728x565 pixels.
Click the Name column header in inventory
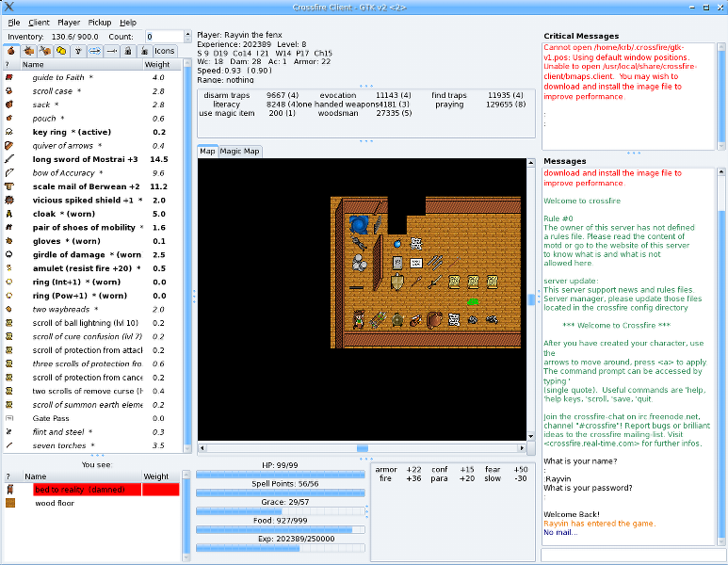(34, 65)
